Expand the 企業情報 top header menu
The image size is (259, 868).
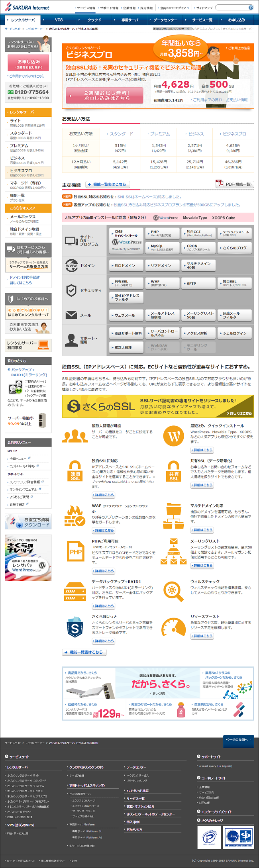click(x=129, y=8)
